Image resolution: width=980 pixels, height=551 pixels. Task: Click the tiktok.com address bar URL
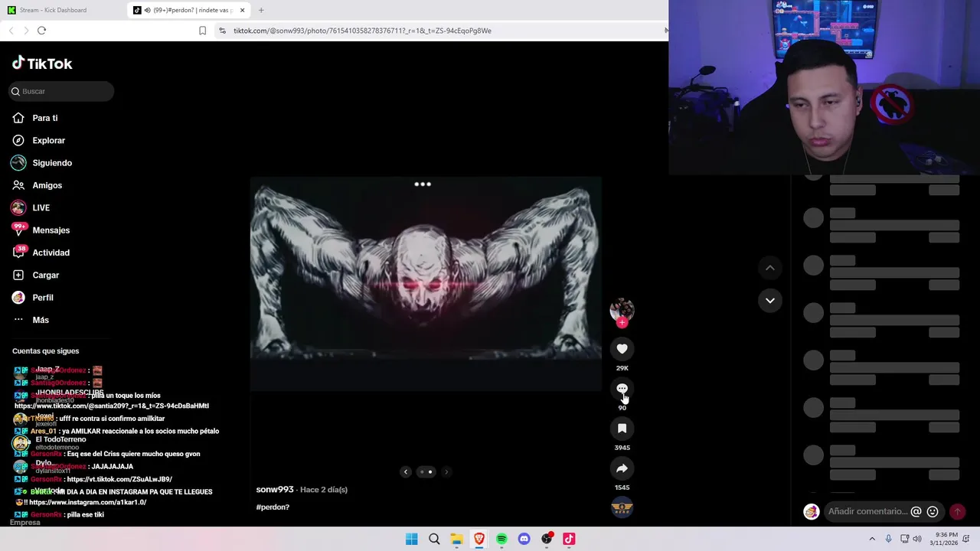pos(362,31)
